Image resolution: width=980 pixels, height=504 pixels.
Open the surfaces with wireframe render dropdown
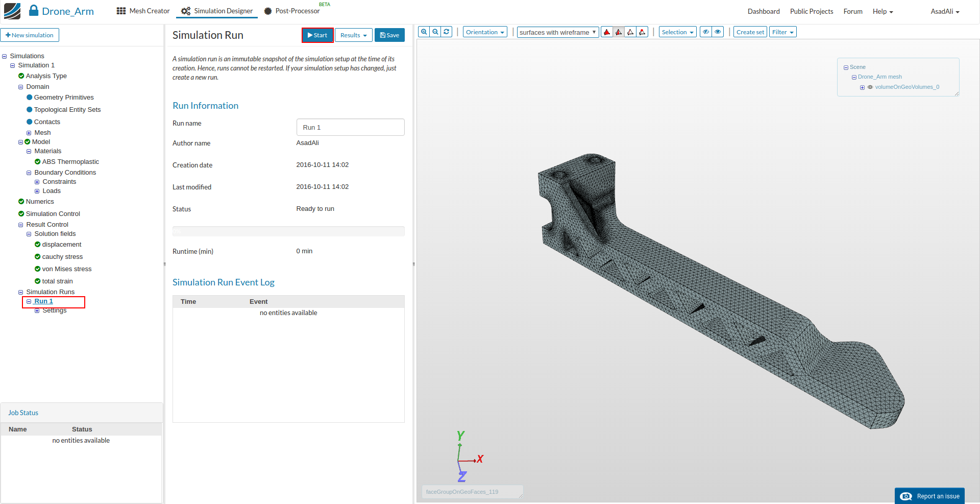557,32
